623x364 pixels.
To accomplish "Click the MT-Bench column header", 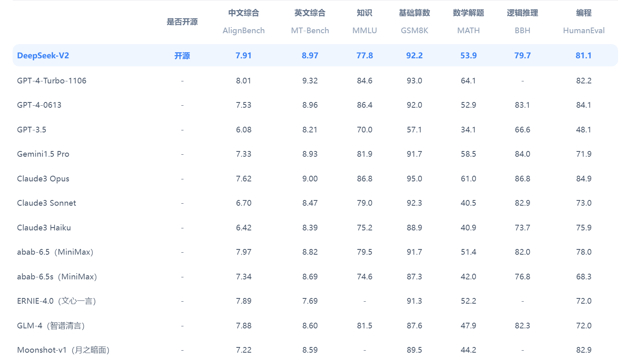I will point(310,30).
